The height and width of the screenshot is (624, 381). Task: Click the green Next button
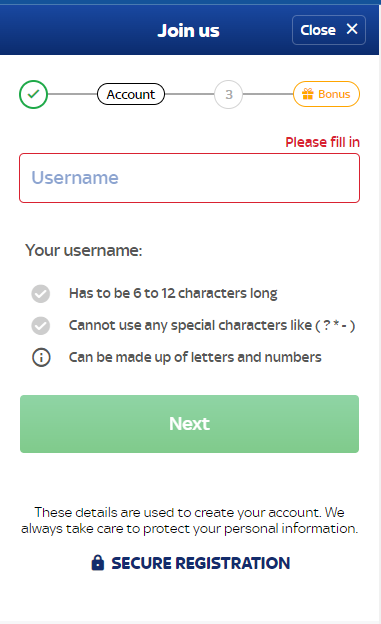click(190, 424)
